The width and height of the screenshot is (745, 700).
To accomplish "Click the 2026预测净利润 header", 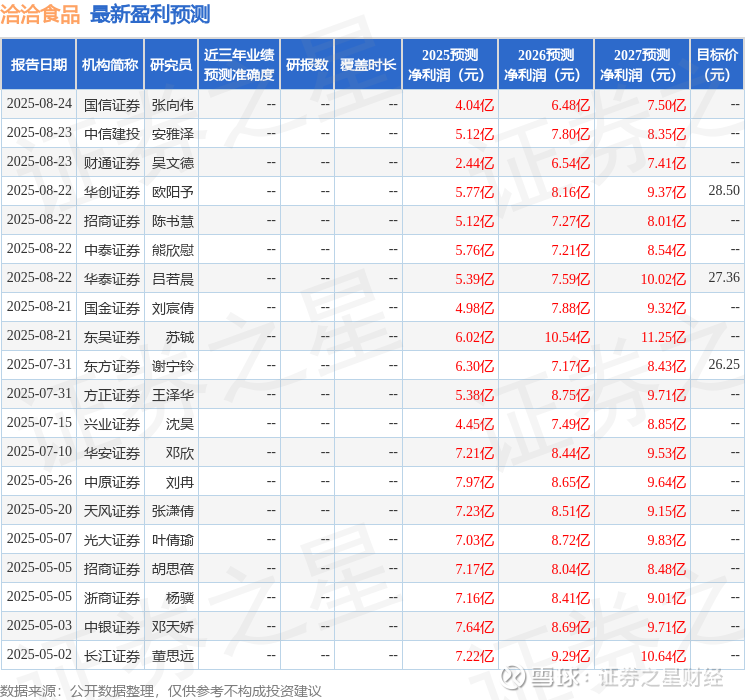I will click(546, 65).
